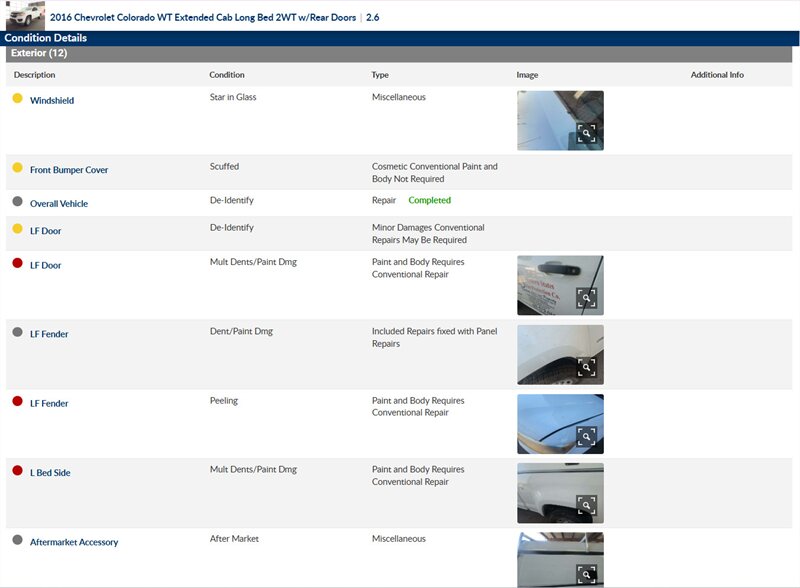Click the Condition column header
Image resolution: width=800 pixels, height=588 pixels.
(x=227, y=75)
